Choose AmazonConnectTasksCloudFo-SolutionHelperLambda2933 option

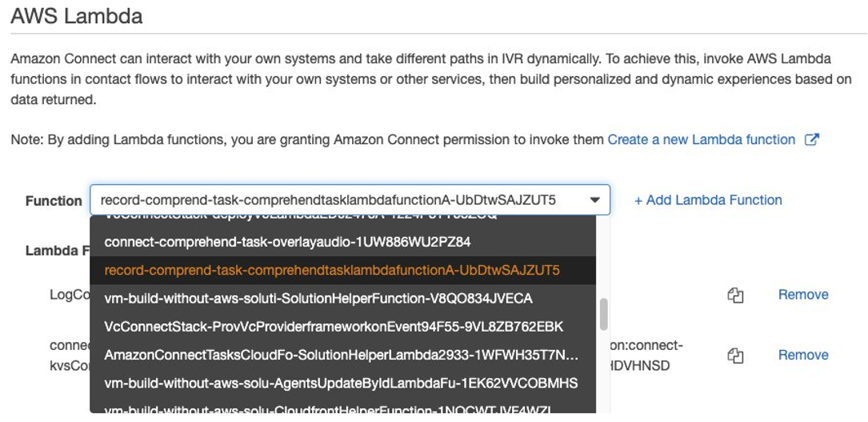pos(342,355)
